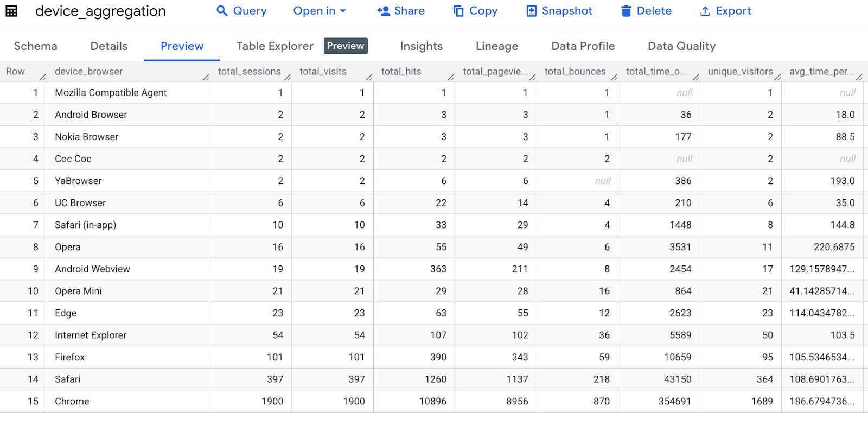This screenshot has width=868, height=431.
Task: Click the Query magnifier icon
Action: 222,11
